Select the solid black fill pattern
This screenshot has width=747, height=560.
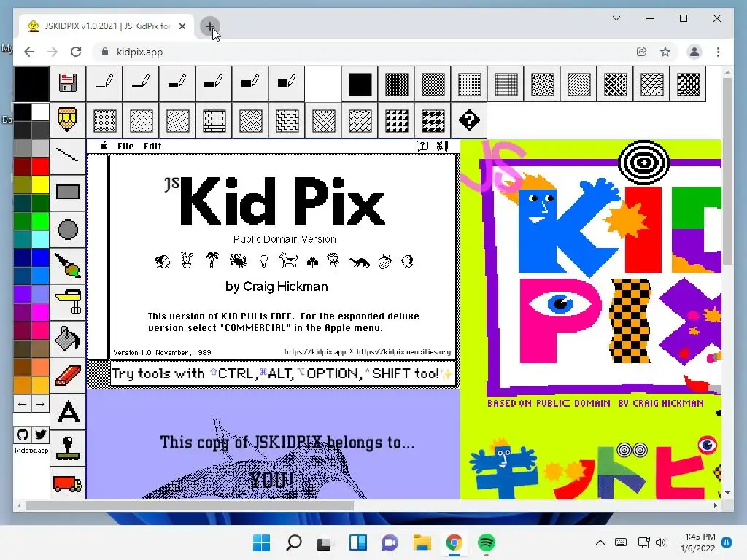(360, 85)
